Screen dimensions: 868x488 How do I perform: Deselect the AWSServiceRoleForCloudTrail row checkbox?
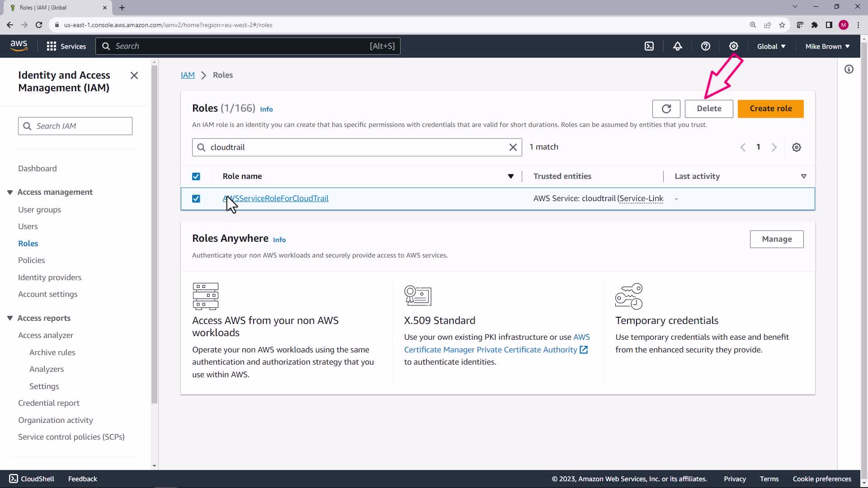click(196, 199)
